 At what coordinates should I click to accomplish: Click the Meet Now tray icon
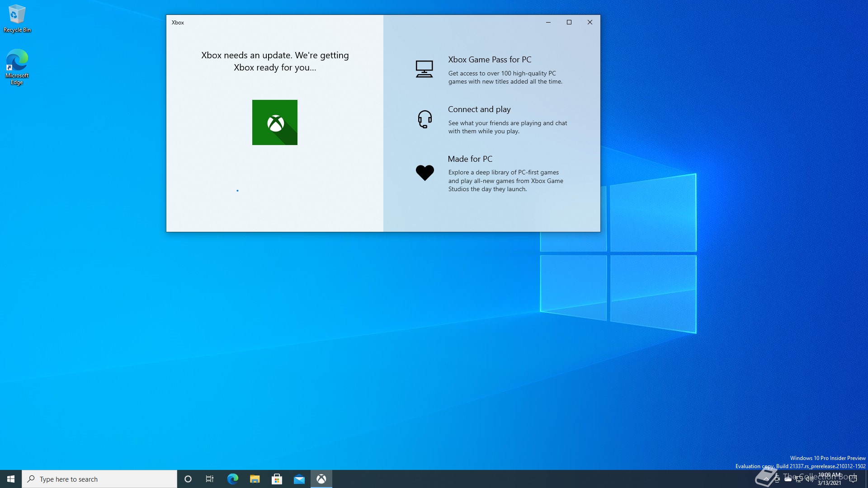[x=777, y=479]
